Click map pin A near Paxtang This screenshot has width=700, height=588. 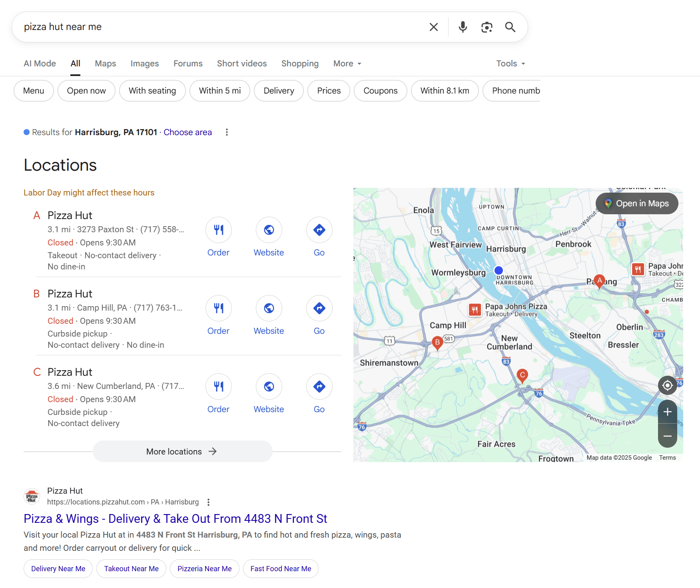599,281
